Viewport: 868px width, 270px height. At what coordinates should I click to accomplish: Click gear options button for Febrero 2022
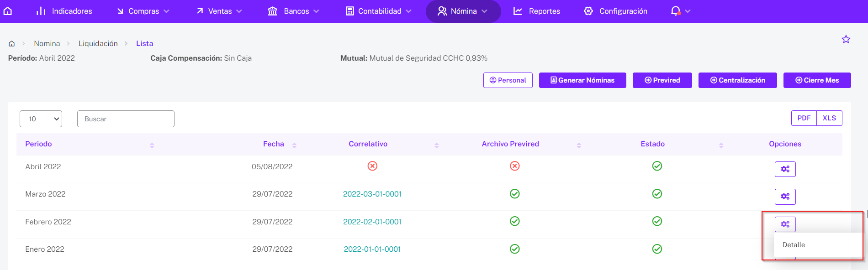(785, 224)
